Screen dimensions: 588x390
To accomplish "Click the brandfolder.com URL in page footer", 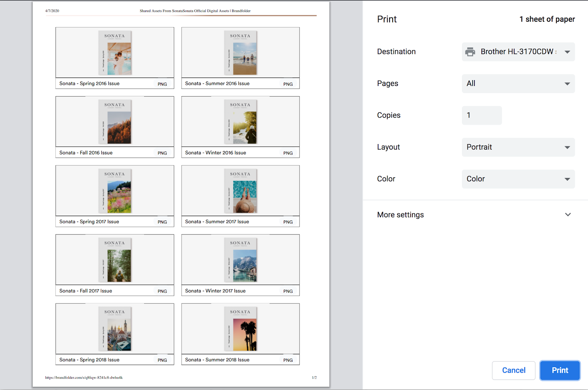I will point(84,378).
